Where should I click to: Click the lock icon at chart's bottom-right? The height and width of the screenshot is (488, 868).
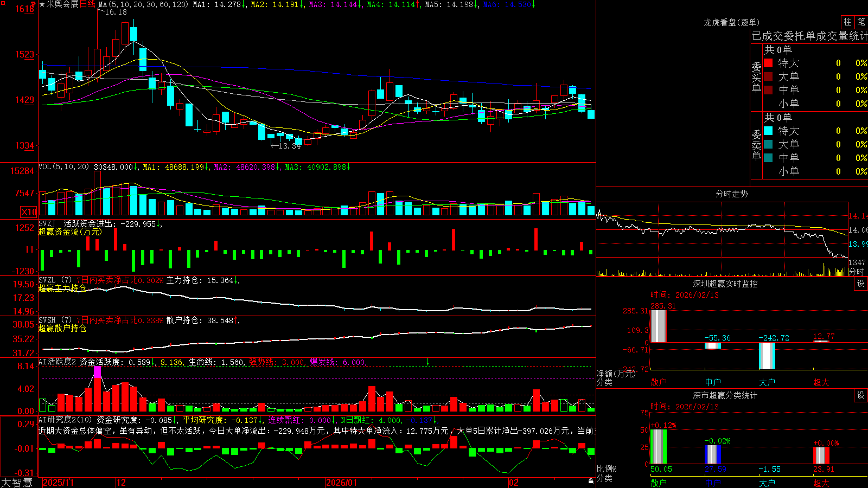coord(591,481)
